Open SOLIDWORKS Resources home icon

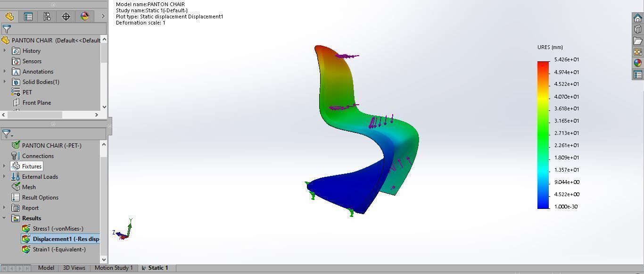[x=638, y=18]
